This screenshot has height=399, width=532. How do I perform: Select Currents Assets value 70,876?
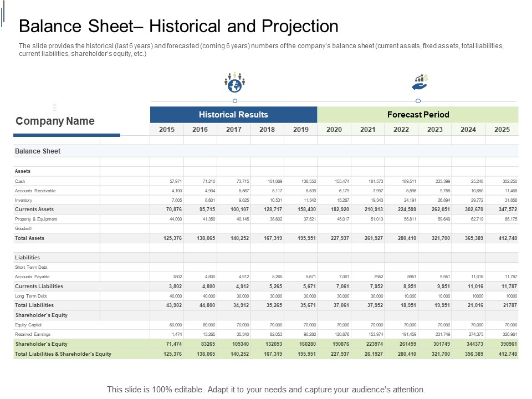pos(173,209)
